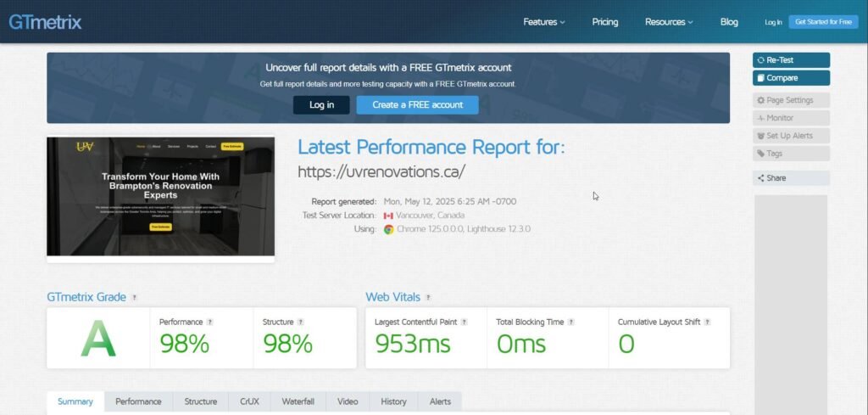Click the GTmetrix Grade heading
The width and height of the screenshot is (868, 415).
tap(86, 298)
